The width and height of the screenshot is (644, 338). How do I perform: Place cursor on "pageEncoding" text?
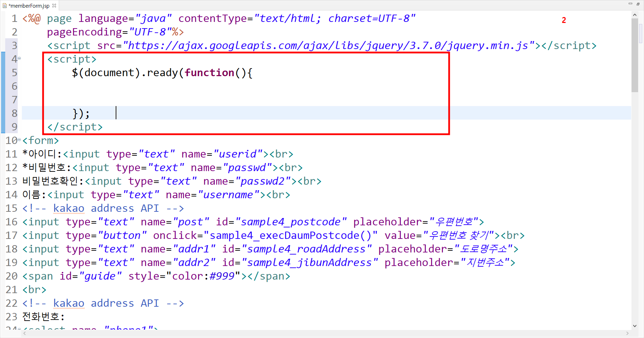tap(84, 32)
